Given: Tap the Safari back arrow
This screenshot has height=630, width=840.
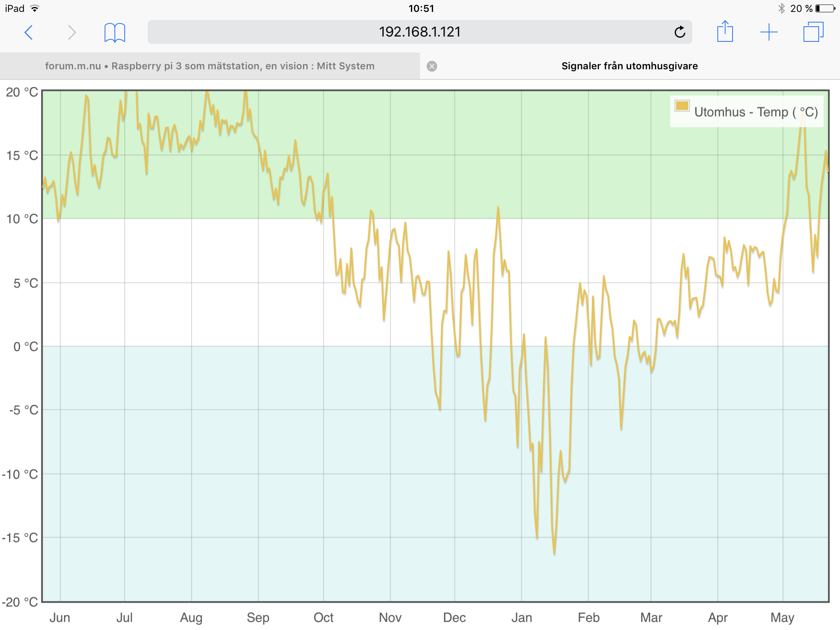Looking at the screenshot, I should click(28, 32).
